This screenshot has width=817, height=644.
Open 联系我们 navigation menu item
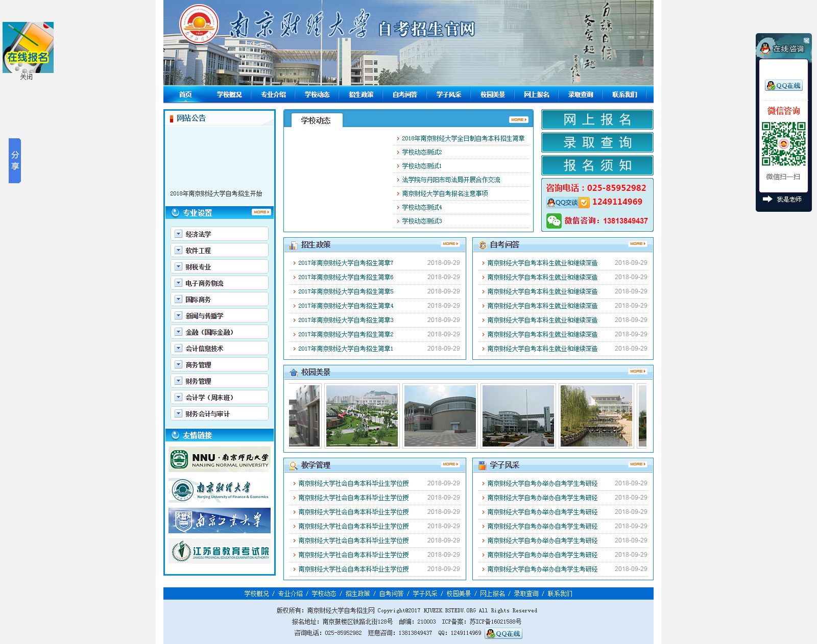624,94
